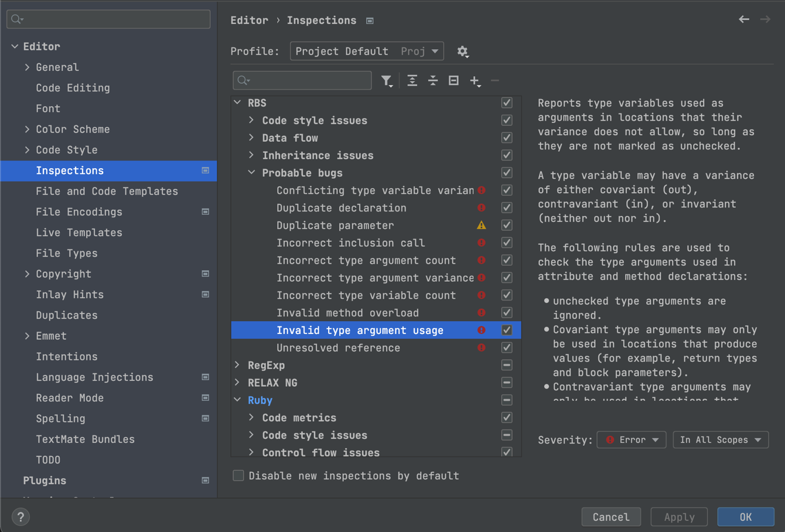Add a new inspection profile with the plus icon
Image resolution: width=785 pixels, height=532 pixels.
[475, 80]
